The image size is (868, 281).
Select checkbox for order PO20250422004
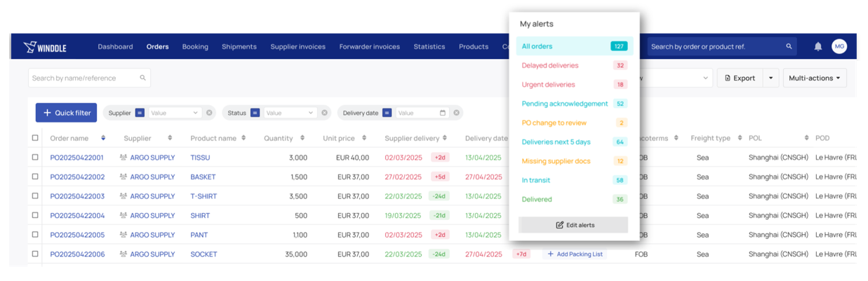[35, 215]
